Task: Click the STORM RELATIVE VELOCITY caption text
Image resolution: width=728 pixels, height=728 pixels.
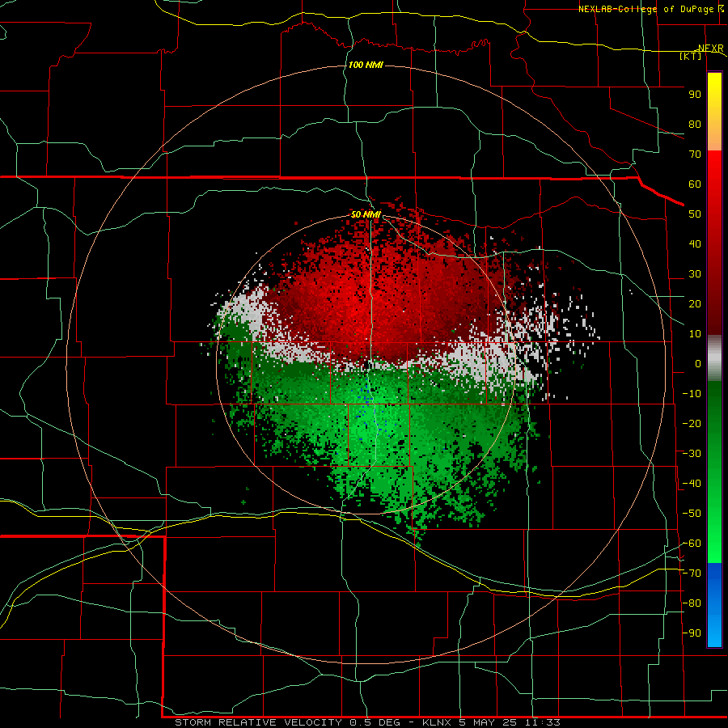Action: point(258,722)
